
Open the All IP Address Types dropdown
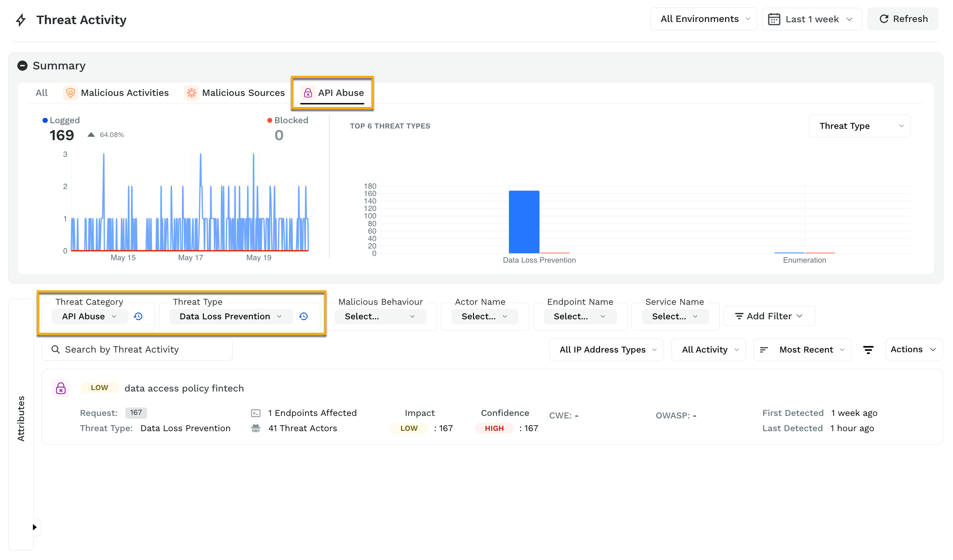[x=606, y=350]
